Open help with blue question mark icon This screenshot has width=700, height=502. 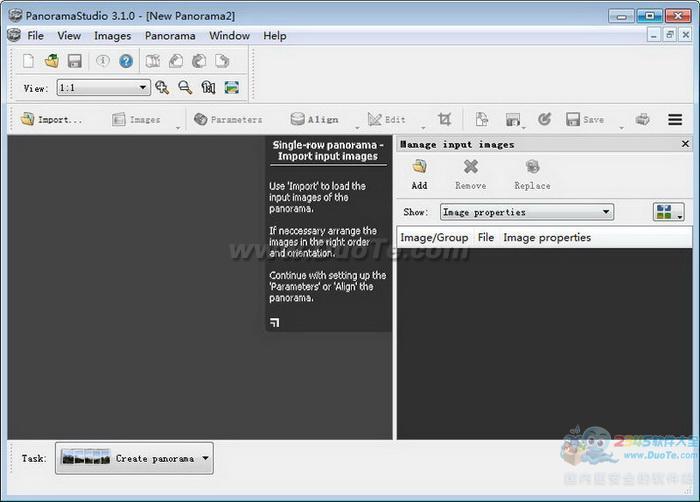click(126, 61)
